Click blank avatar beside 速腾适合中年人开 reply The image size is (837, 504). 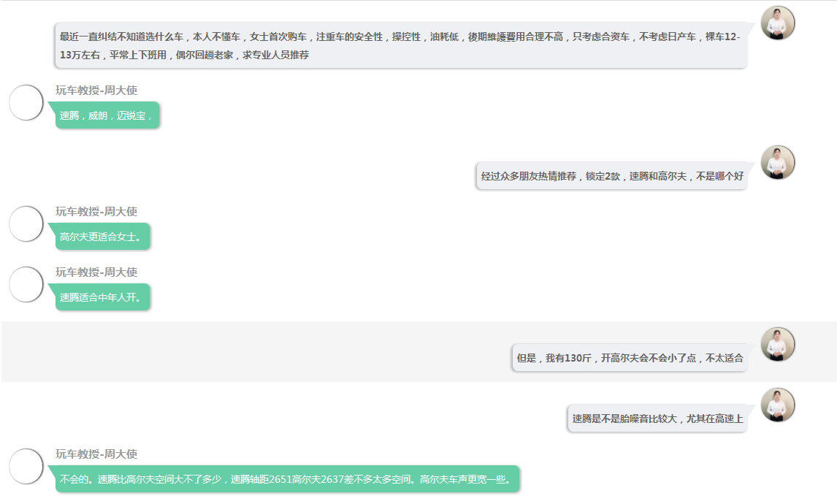pos(26,284)
